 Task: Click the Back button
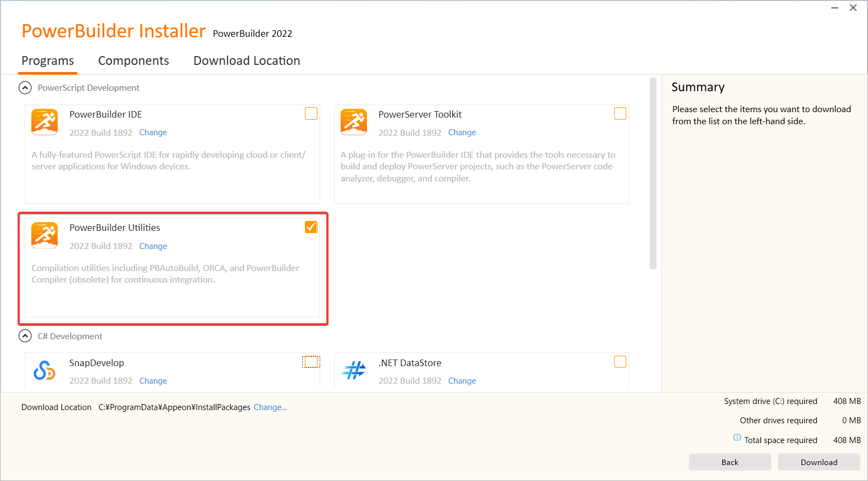tap(730, 462)
